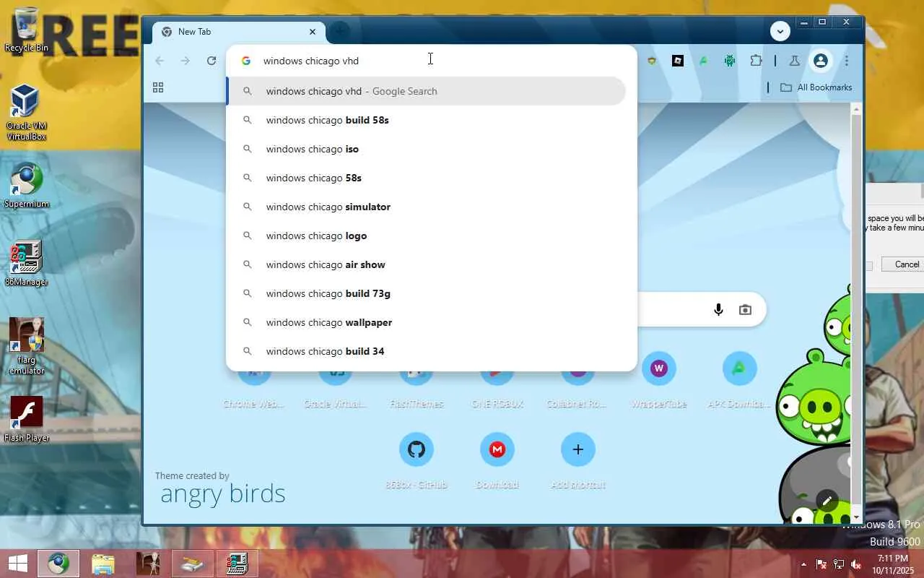
Task: Click the Windows Start button
Action: pos(18,564)
